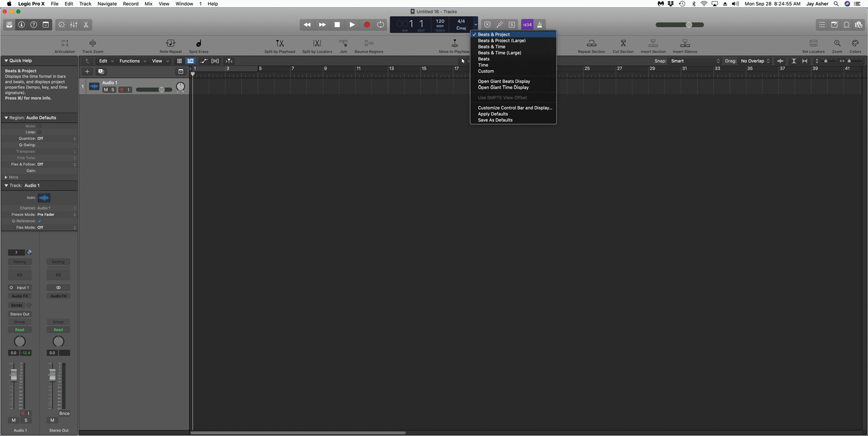Click the Input 1 channel strip button
Image resolution: width=868 pixels, height=436 pixels.
[20, 287]
